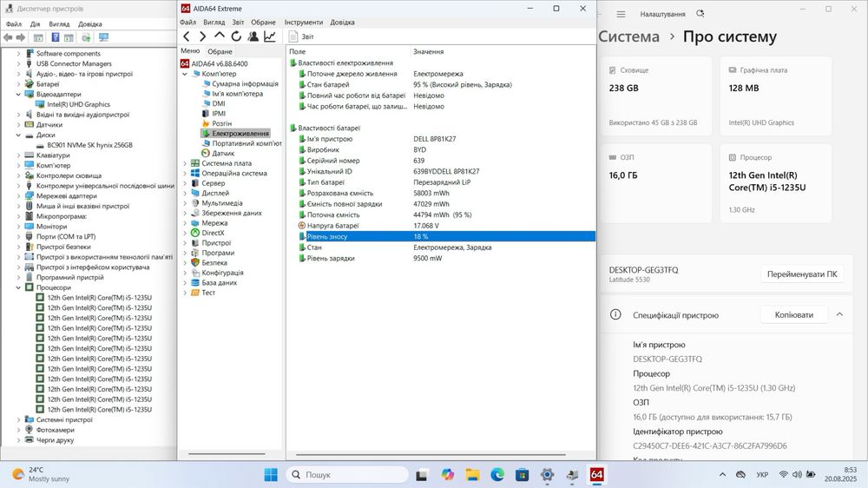868x488 pixels.
Task: Switch to the Меню tab in AIDA64
Action: [190, 51]
